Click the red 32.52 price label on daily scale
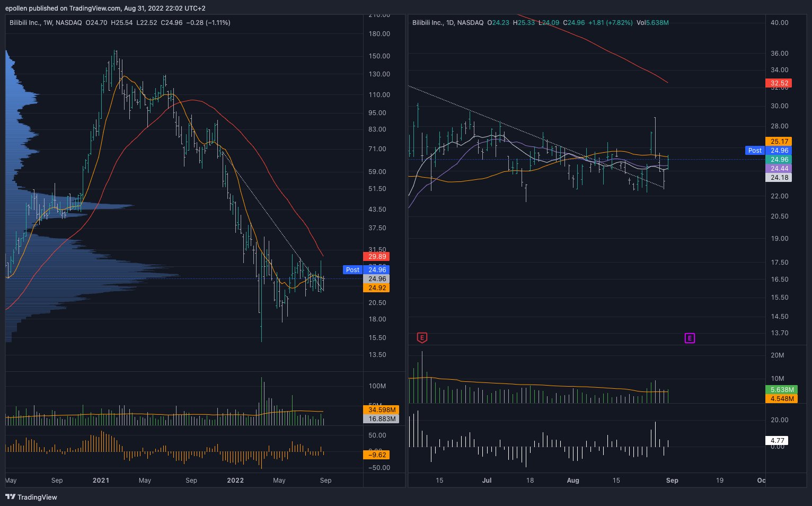This screenshot has width=812, height=506. coord(779,83)
